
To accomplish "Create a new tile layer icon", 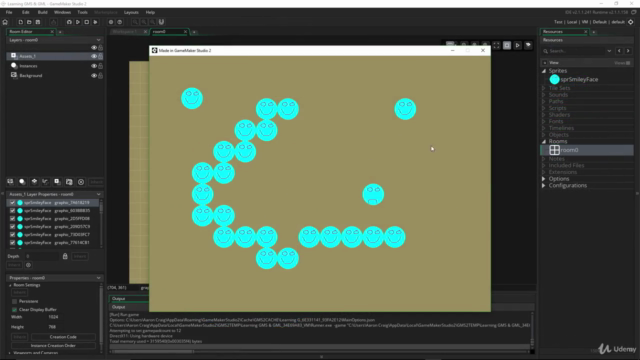I will [34, 182].
